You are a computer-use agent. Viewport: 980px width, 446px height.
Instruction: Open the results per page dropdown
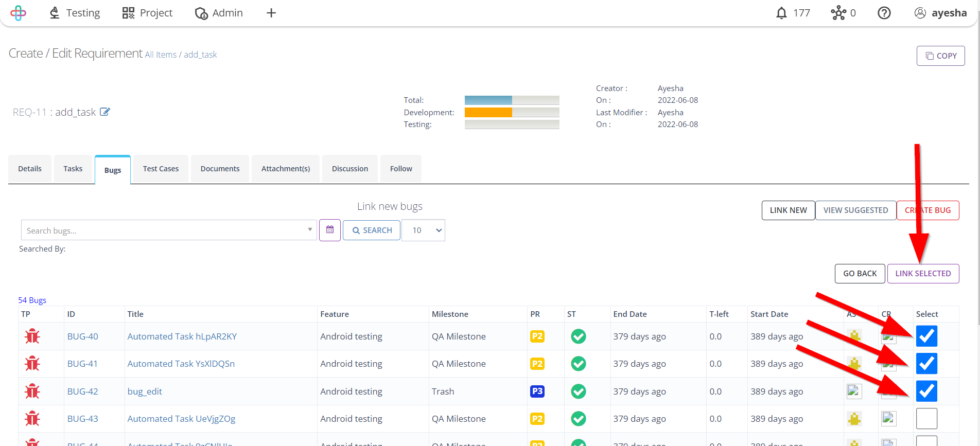click(423, 230)
